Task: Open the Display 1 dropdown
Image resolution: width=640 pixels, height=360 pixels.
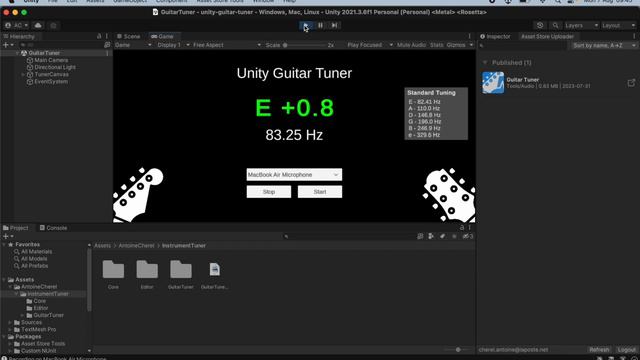Action: click(173, 45)
